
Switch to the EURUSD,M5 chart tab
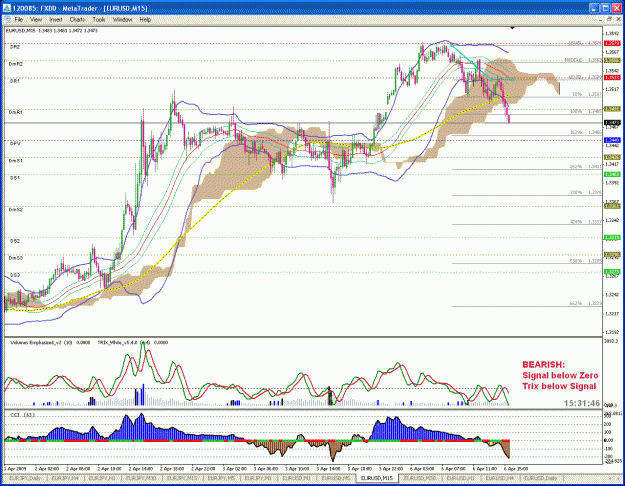tap(336, 478)
